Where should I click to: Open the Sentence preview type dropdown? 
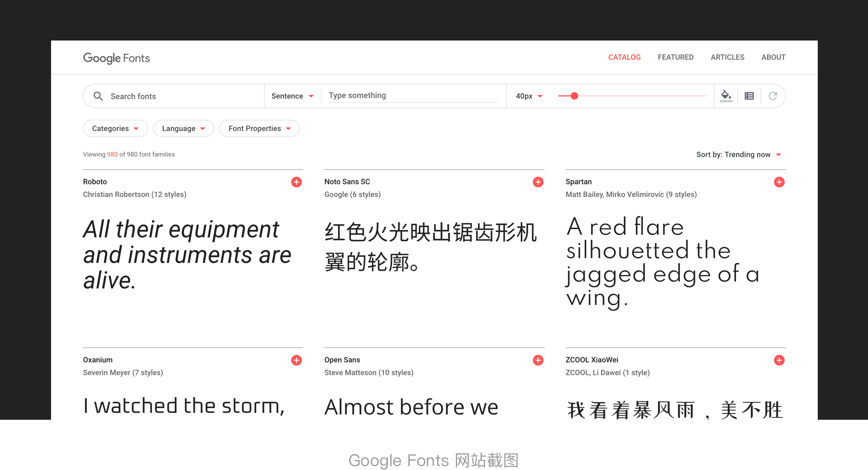(293, 96)
